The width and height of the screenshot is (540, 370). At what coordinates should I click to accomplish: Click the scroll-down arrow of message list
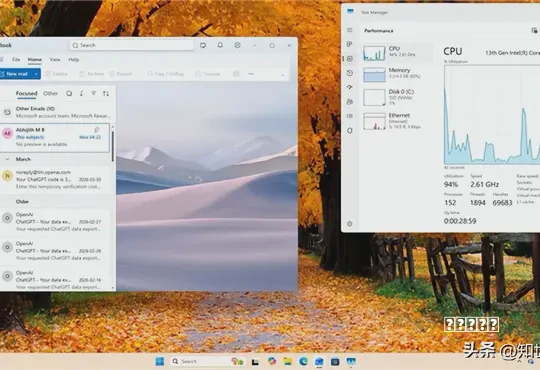(x=113, y=288)
